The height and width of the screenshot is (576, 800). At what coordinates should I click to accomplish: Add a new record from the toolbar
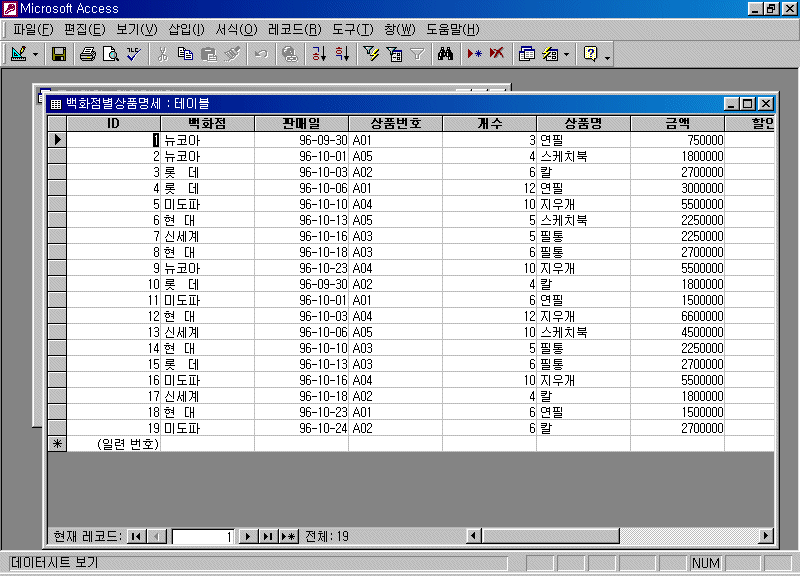[474, 54]
